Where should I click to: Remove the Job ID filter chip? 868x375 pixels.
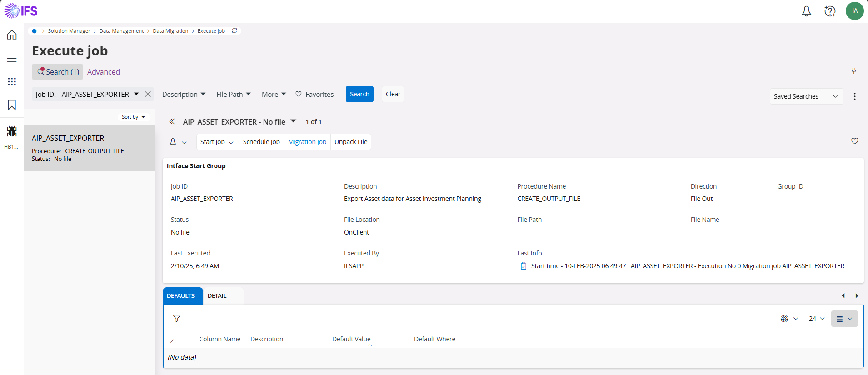[148, 94]
